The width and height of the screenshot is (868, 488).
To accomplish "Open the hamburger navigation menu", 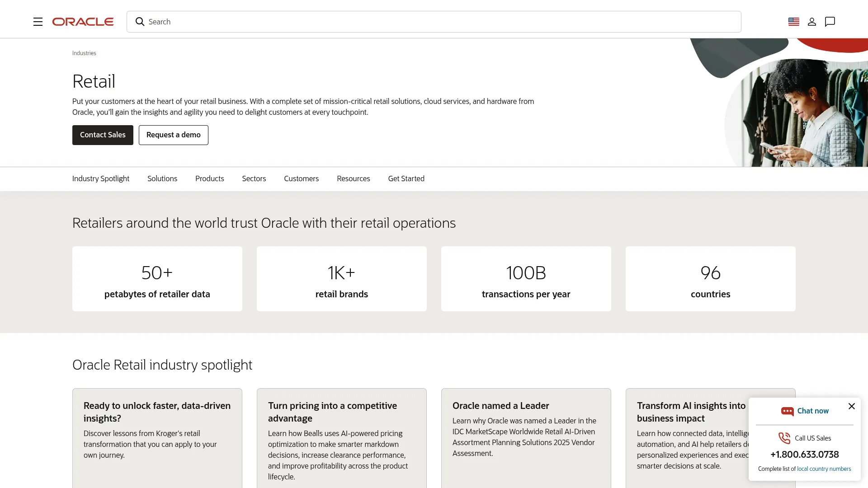I will 38,22.
